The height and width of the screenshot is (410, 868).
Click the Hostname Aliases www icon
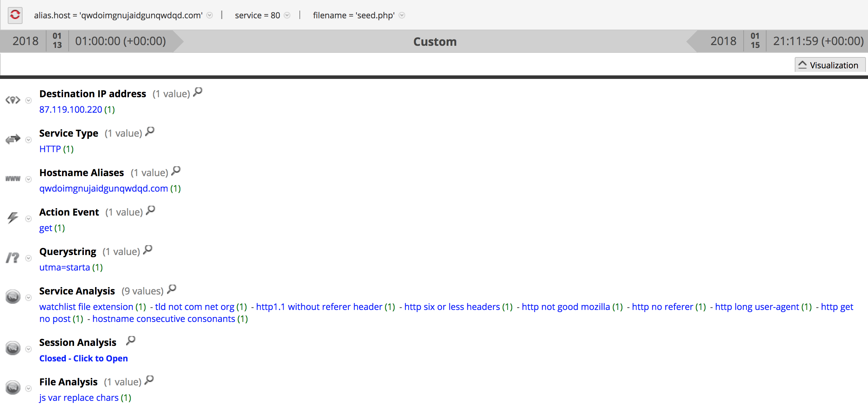pyautogui.click(x=13, y=179)
